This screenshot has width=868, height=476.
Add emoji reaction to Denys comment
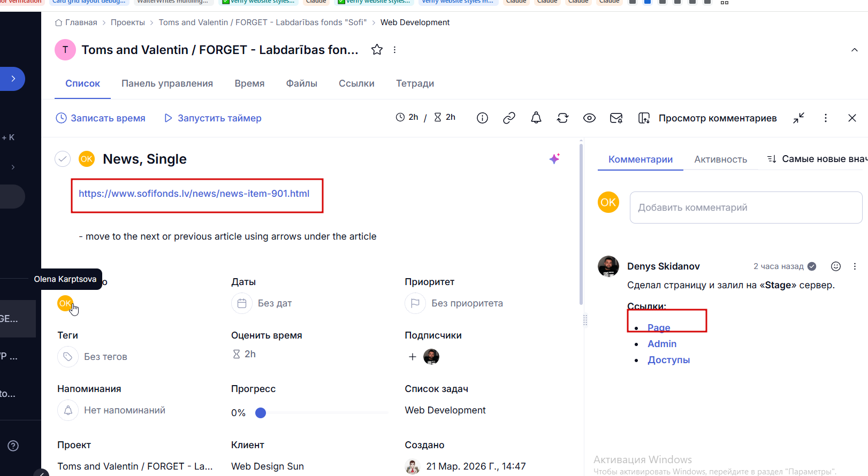coord(836,266)
